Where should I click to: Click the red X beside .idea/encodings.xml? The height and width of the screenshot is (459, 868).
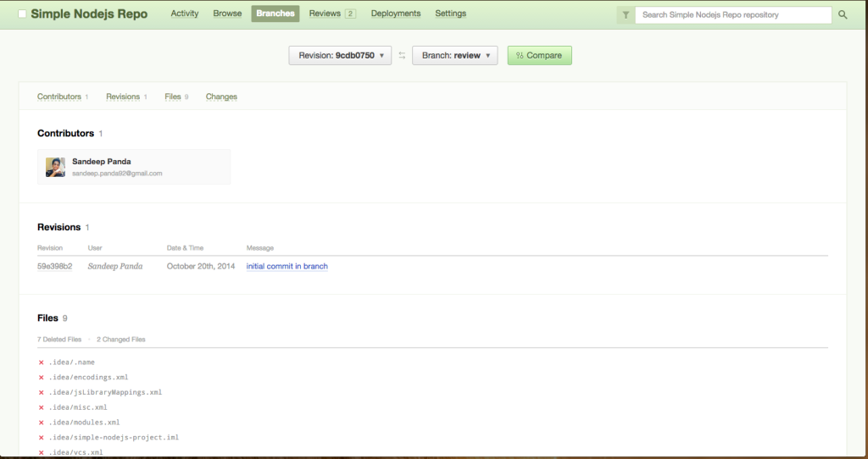pos(42,378)
